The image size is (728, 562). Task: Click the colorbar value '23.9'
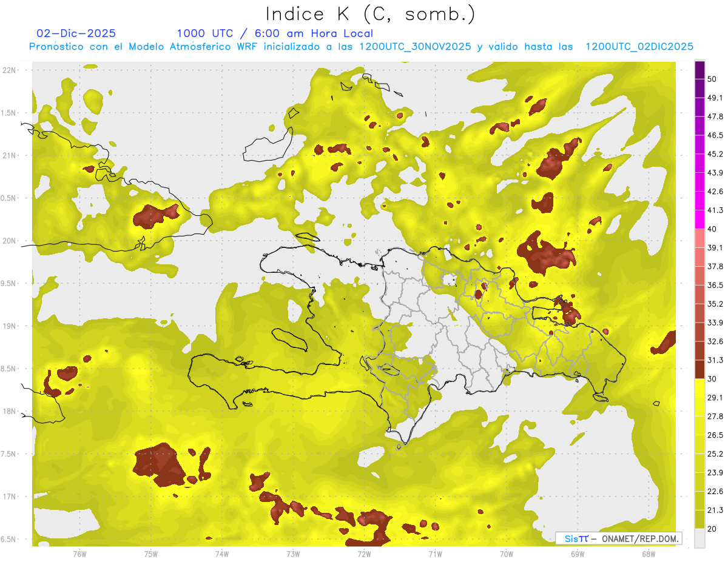(x=716, y=473)
